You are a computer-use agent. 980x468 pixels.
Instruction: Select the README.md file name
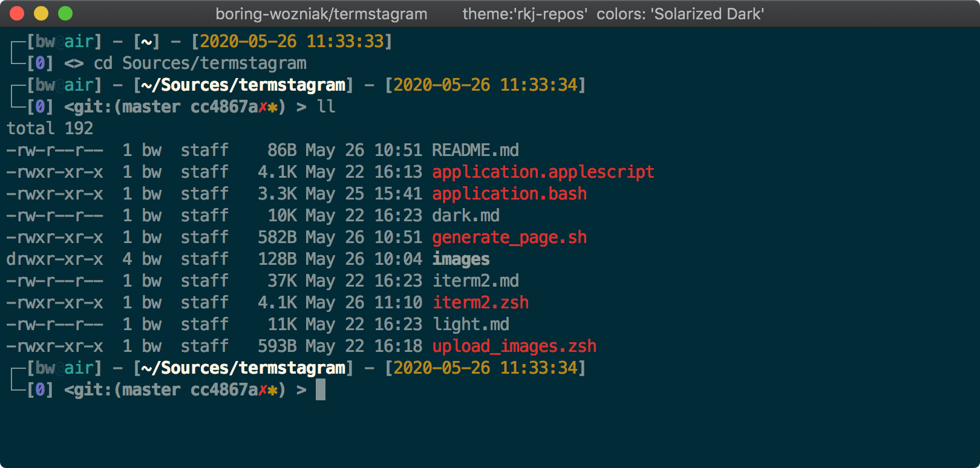[475, 150]
